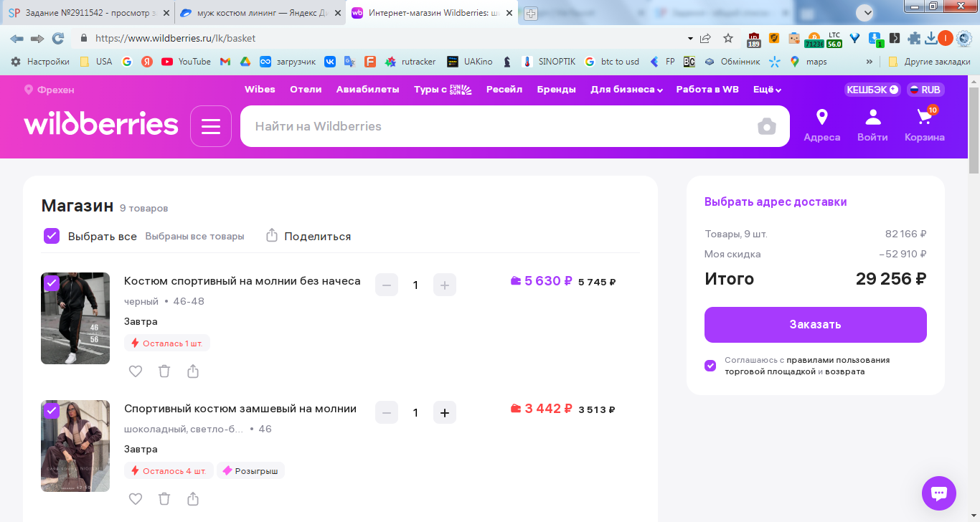The width and height of the screenshot is (980, 522).
Task: Bookmark this page with star icon
Action: [728, 38]
